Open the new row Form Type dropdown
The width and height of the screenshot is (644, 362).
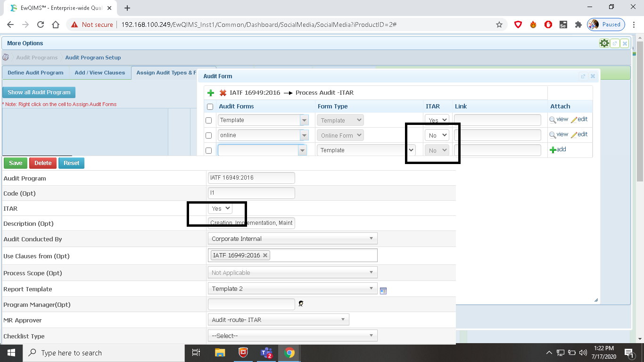coord(366,150)
